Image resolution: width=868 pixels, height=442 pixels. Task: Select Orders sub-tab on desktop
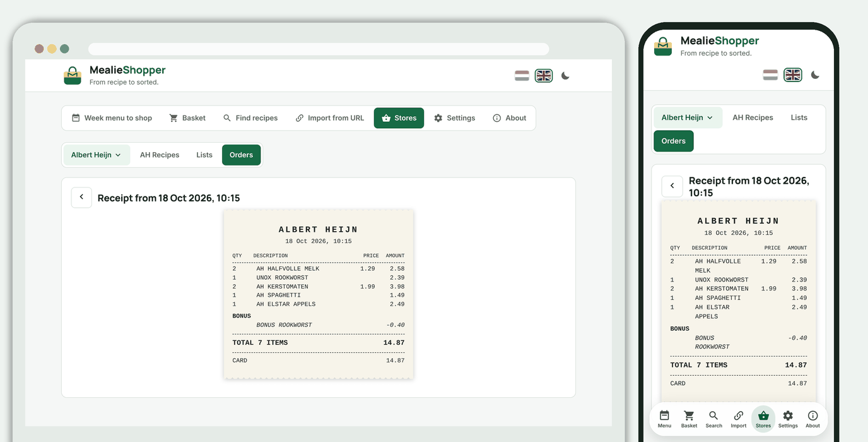point(241,155)
